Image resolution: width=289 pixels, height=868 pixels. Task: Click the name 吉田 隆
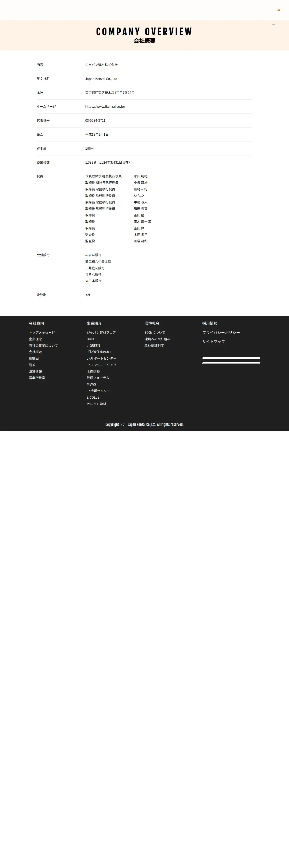tap(139, 215)
